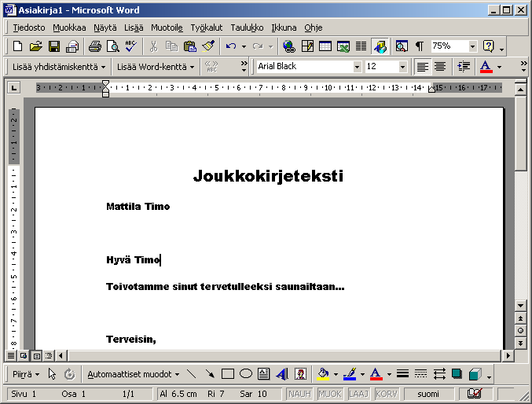Cut selection with the scissors icon
Viewport: 532px width, 404px height.
154,46
